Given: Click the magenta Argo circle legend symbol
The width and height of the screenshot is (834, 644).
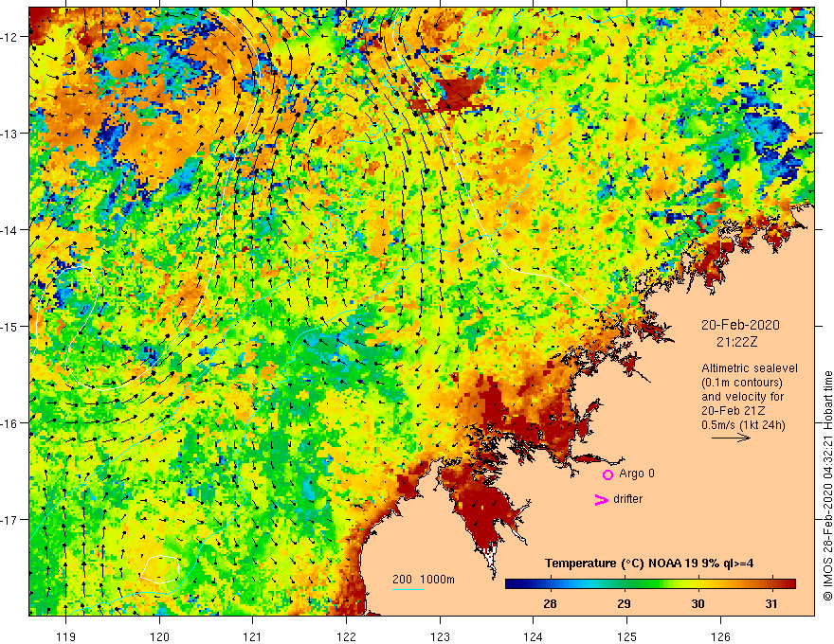Looking at the screenshot, I should [x=607, y=474].
